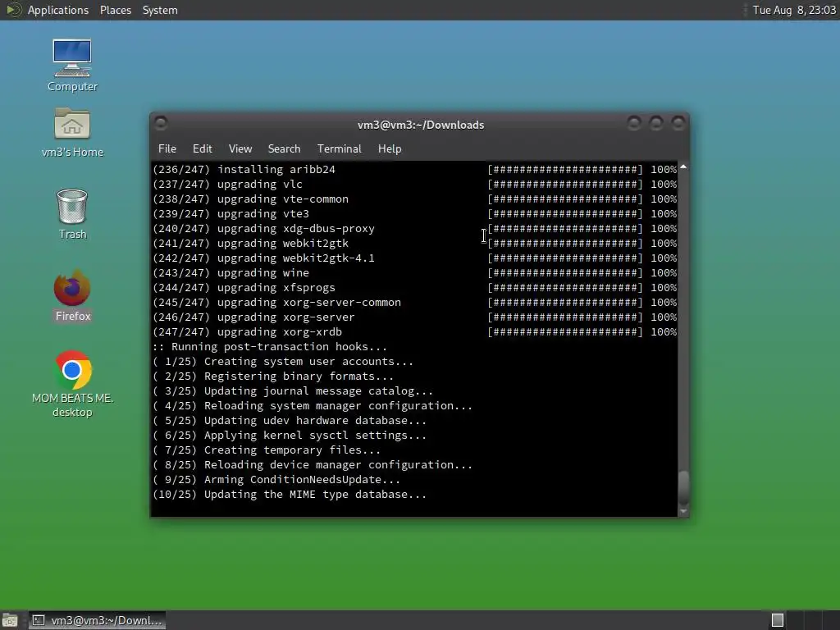This screenshot has width=840, height=630.
Task: Maximize the terminal window
Action: coord(656,124)
